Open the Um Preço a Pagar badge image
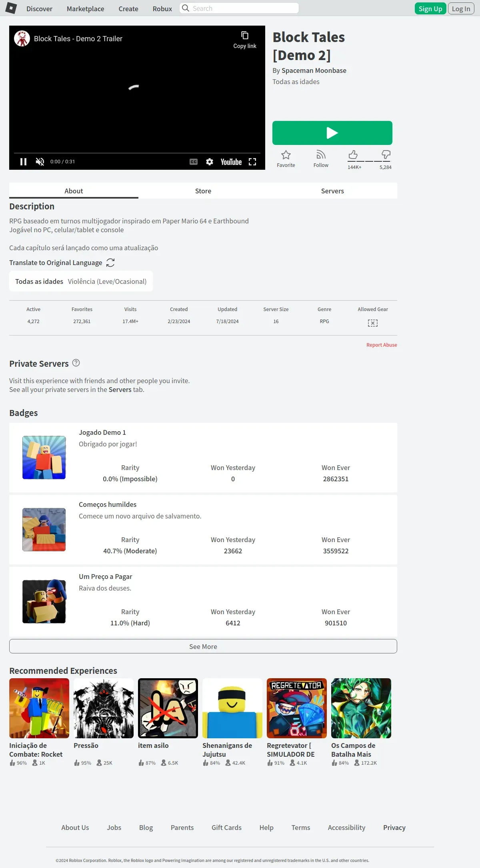Screen dimensions: 480x868 pos(44,602)
